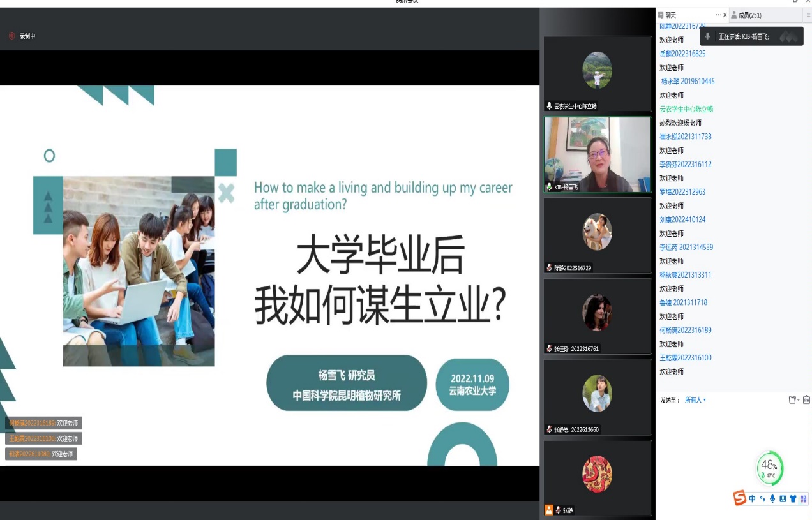Click sender name 李贵芬2022316112 in chat
Image resolution: width=812 pixels, height=520 pixels.
[x=685, y=165]
